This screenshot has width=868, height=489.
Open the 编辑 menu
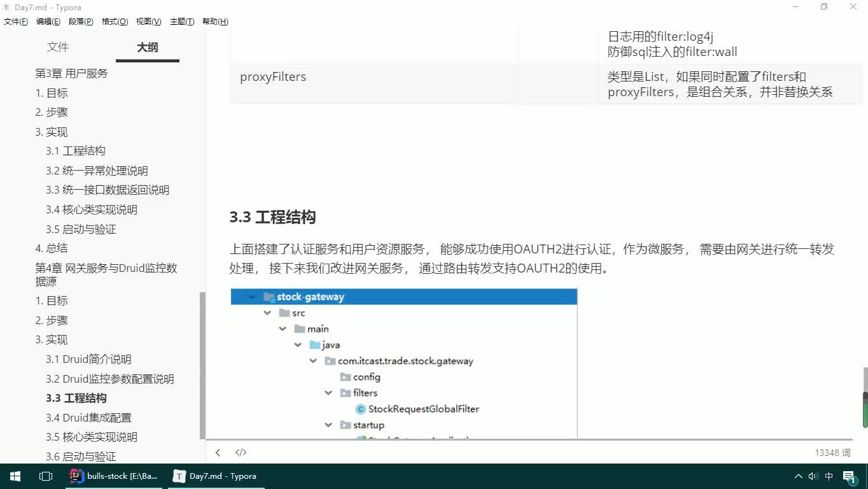48,22
